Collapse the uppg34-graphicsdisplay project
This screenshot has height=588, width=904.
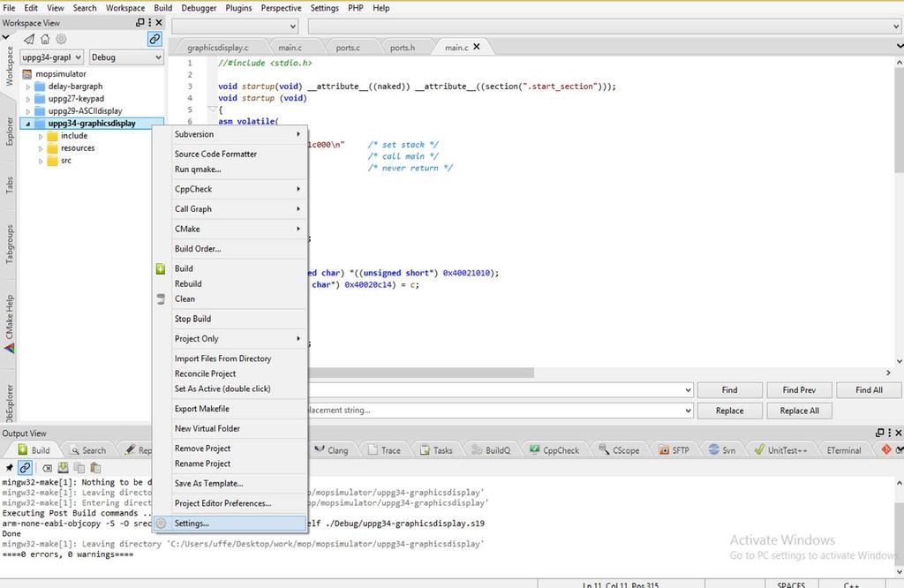click(27, 124)
